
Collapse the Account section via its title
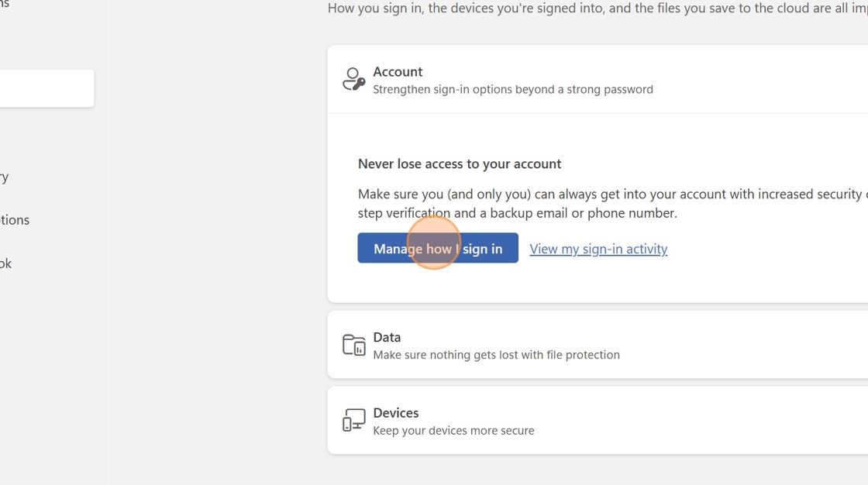[x=398, y=71]
